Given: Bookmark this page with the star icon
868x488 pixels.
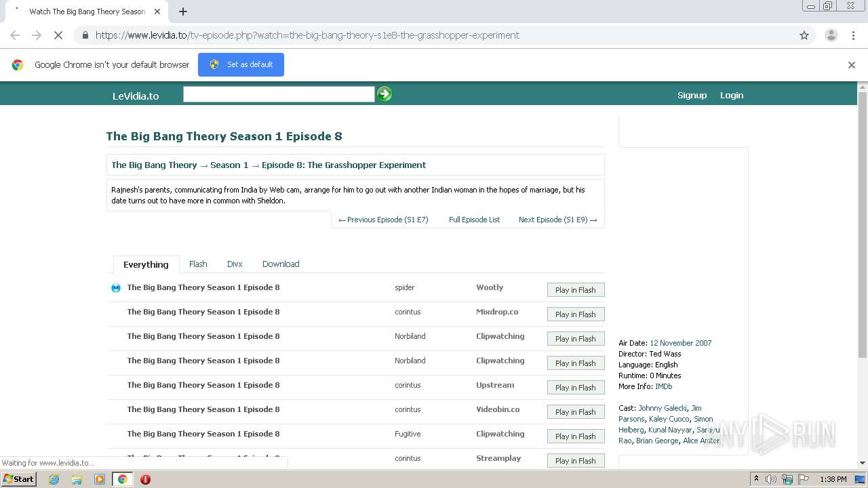Looking at the screenshot, I should [x=804, y=35].
